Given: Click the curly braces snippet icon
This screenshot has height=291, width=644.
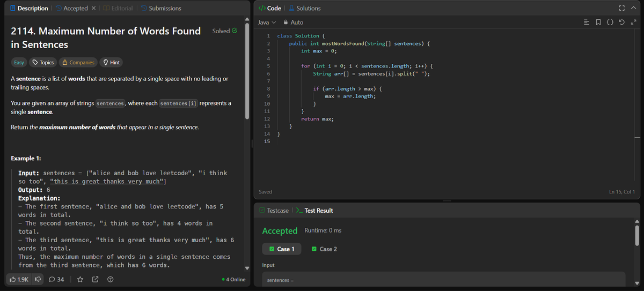Looking at the screenshot, I should (x=611, y=23).
